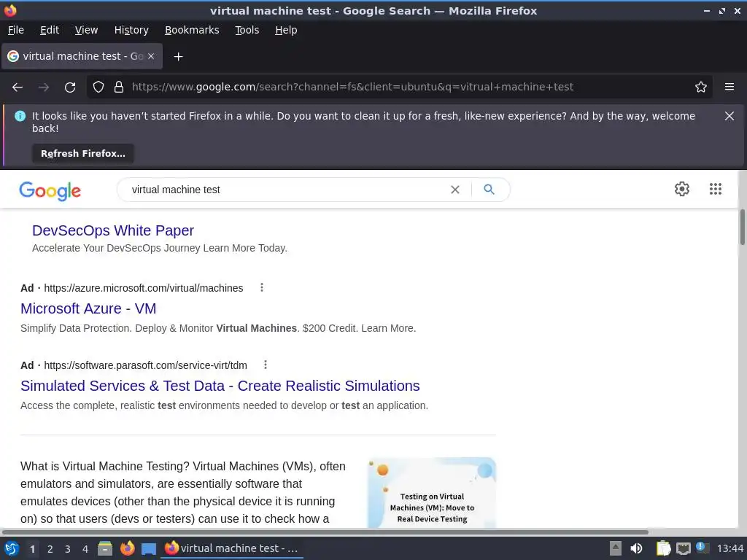The image size is (747, 560).
Task: Launch Firefox from taskbar launcher
Action: (x=127, y=548)
